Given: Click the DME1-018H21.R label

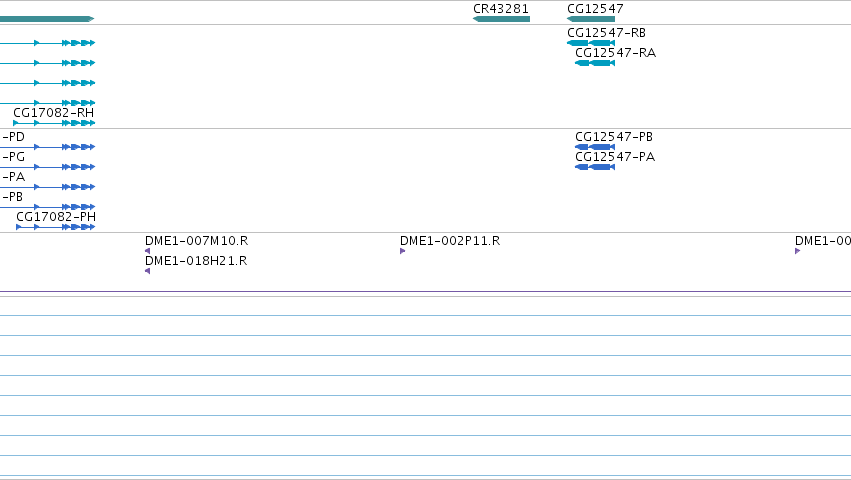Looking at the screenshot, I should (x=196, y=261).
